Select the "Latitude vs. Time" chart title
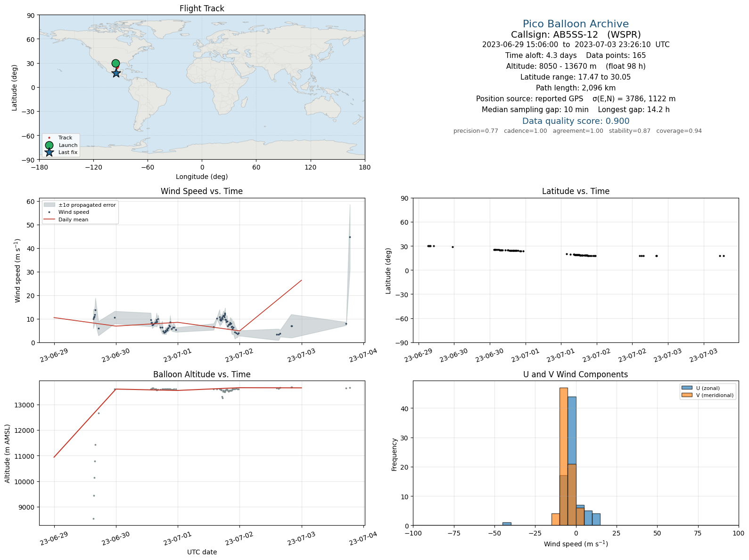 [x=576, y=191]
